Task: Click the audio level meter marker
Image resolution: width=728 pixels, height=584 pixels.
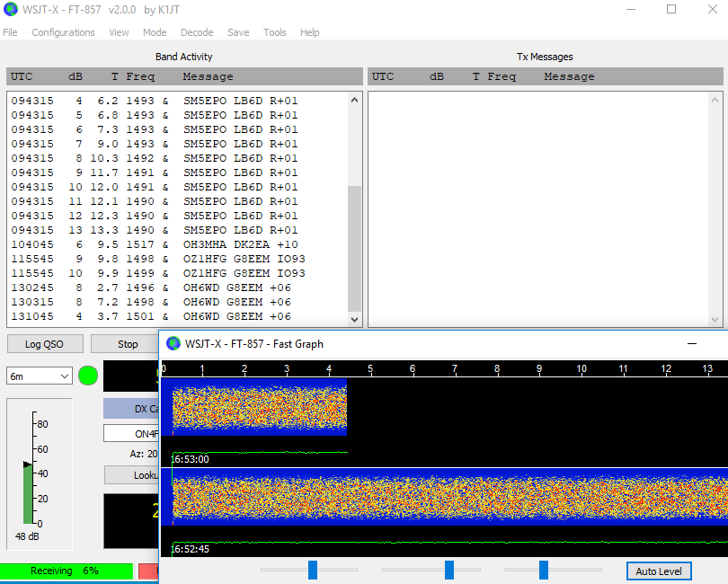Action: point(27,465)
